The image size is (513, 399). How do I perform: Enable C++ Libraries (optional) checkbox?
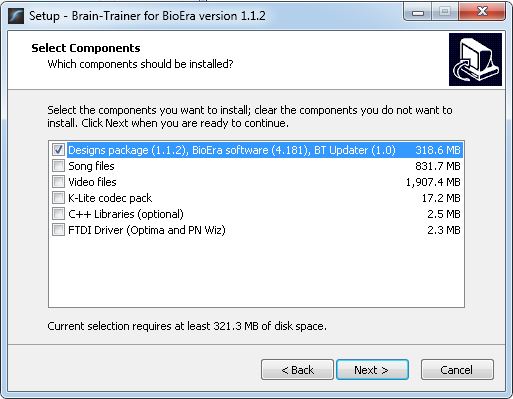(x=58, y=214)
